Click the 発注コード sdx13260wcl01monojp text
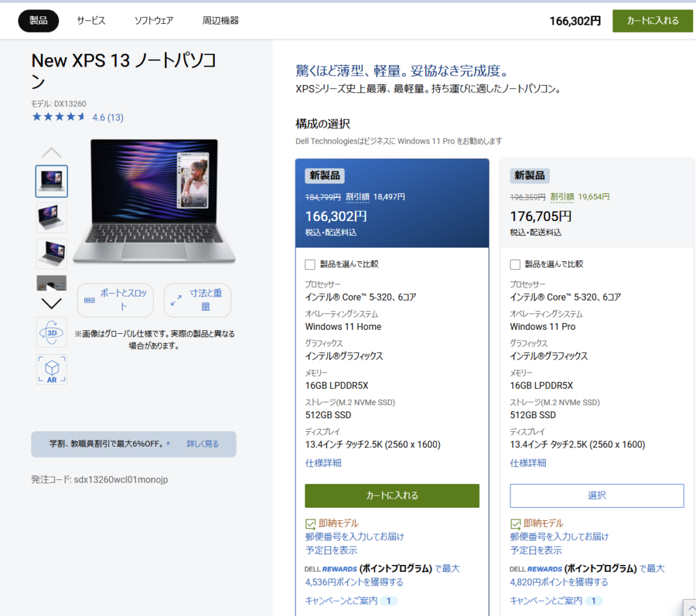 [99, 479]
